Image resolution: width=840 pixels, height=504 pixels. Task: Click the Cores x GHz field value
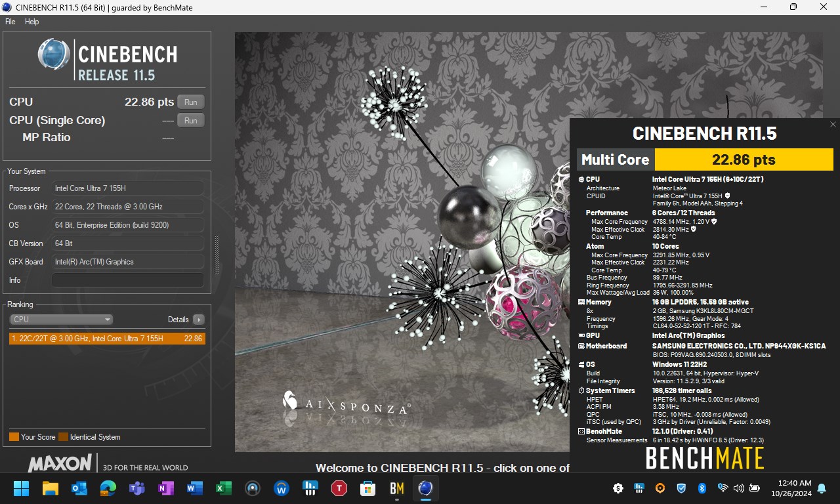pos(128,207)
